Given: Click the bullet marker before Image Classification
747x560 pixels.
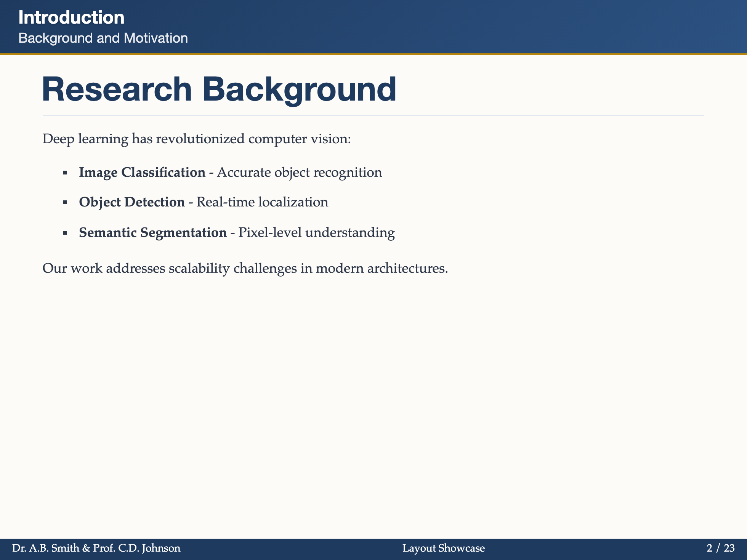Looking at the screenshot, I should [65, 172].
